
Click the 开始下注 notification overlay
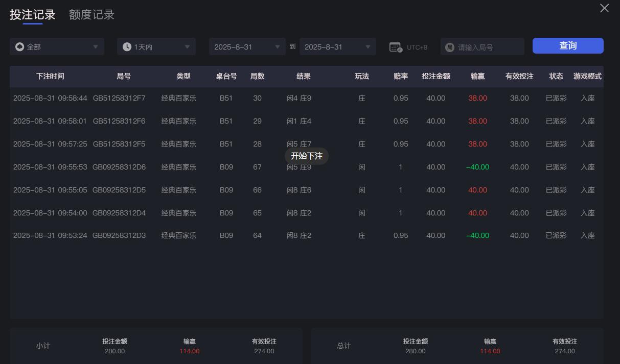(x=307, y=156)
